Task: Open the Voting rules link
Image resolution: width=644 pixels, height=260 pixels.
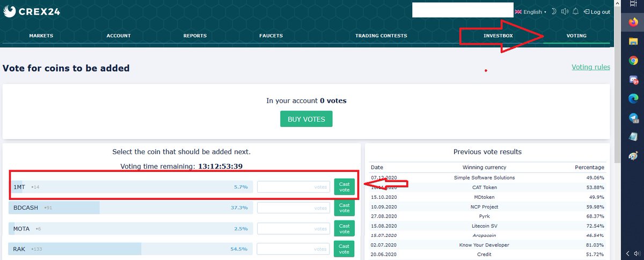Action: coord(591,67)
